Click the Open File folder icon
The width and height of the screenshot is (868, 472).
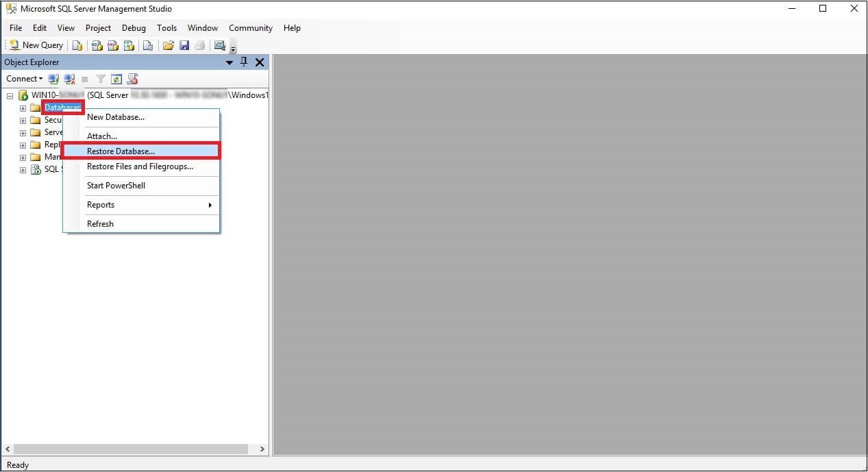[168, 46]
